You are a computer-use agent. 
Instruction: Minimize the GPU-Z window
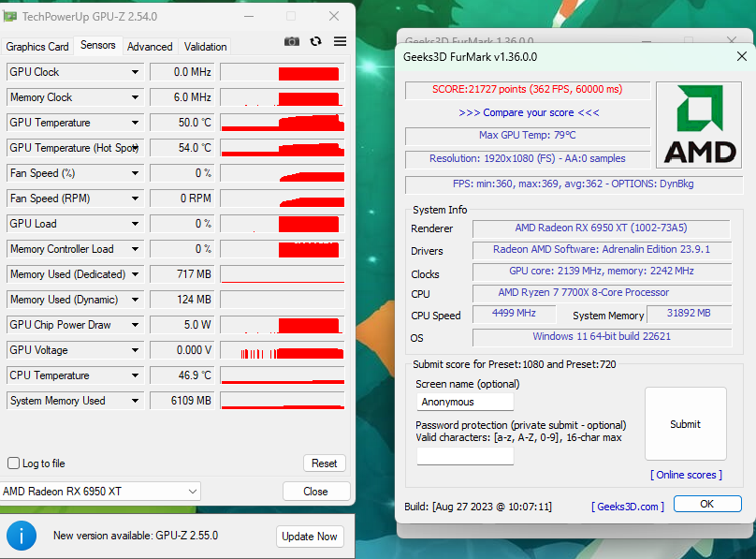[x=249, y=17]
